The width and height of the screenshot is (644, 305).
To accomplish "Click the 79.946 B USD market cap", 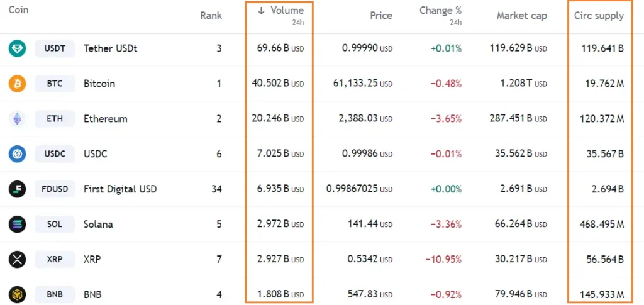I will pyautogui.click(x=521, y=294).
